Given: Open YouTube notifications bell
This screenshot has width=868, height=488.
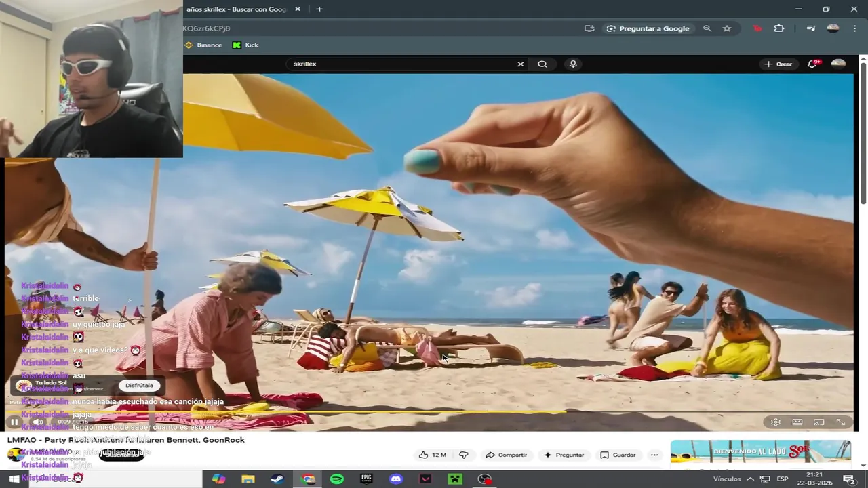Looking at the screenshot, I should tap(812, 64).
